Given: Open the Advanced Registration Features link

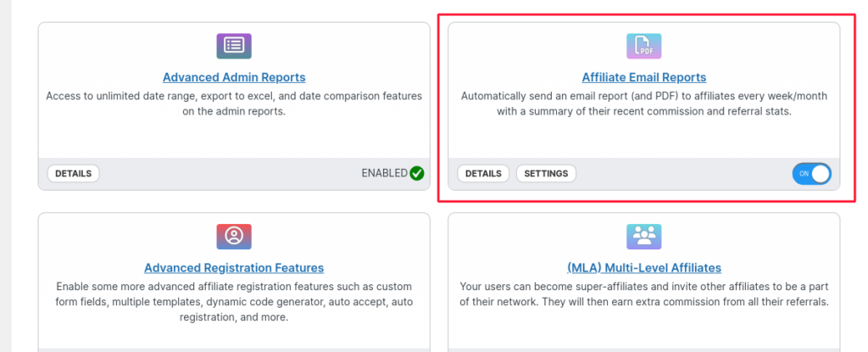Looking at the screenshot, I should pos(234,268).
